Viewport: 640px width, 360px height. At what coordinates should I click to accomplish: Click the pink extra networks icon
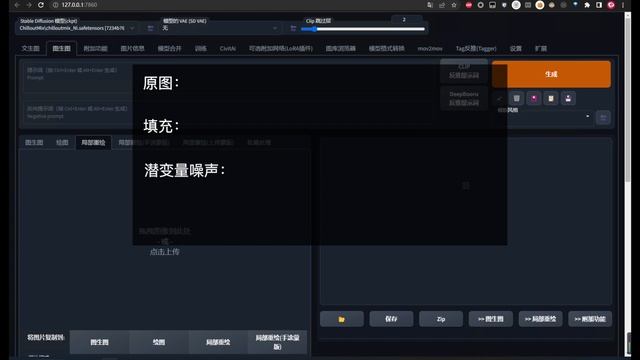click(x=533, y=98)
